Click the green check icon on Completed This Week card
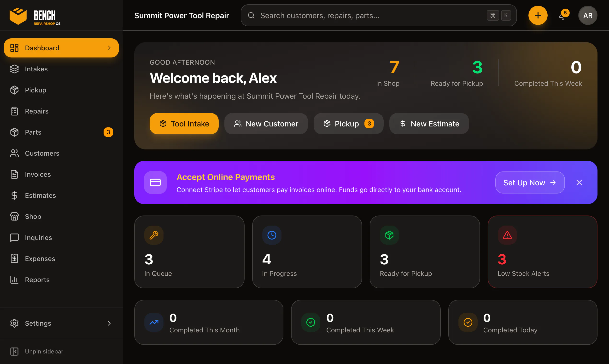This screenshot has width=609, height=364. pos(311,322)
